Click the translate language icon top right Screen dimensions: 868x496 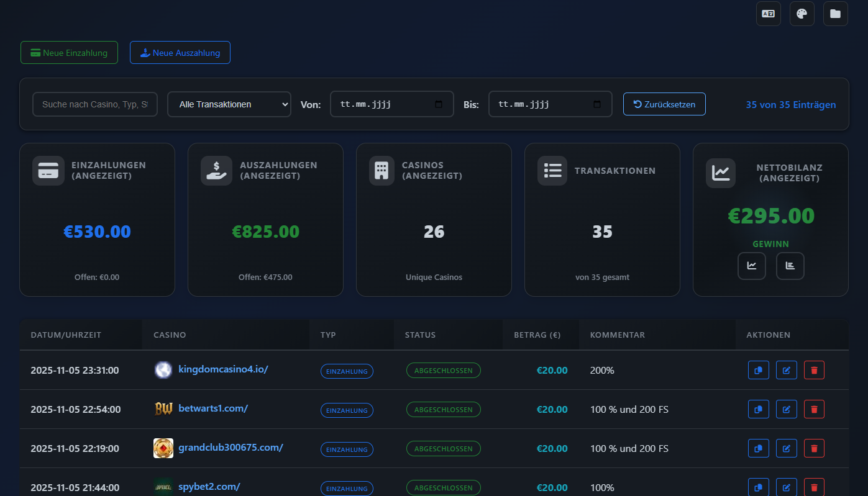769,14
